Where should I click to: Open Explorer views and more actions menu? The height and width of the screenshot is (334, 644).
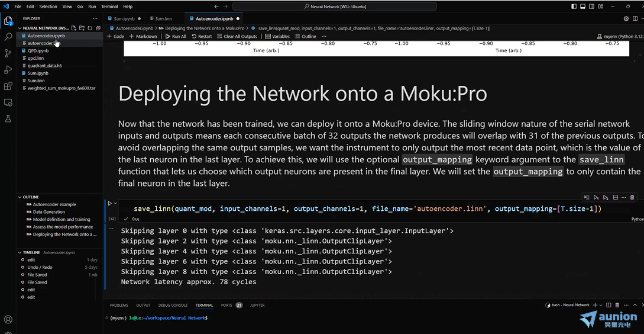(95, 18)
